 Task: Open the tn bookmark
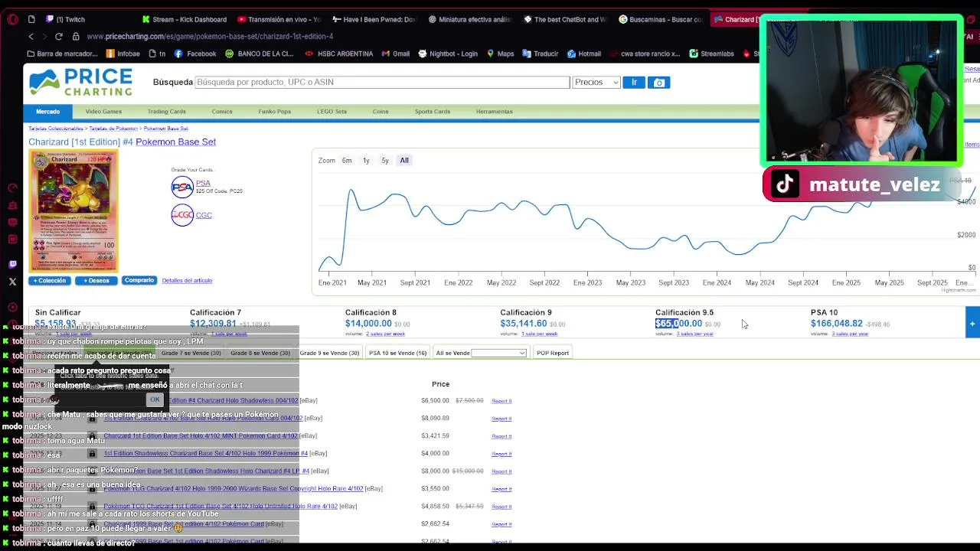(x=157, y=54)
